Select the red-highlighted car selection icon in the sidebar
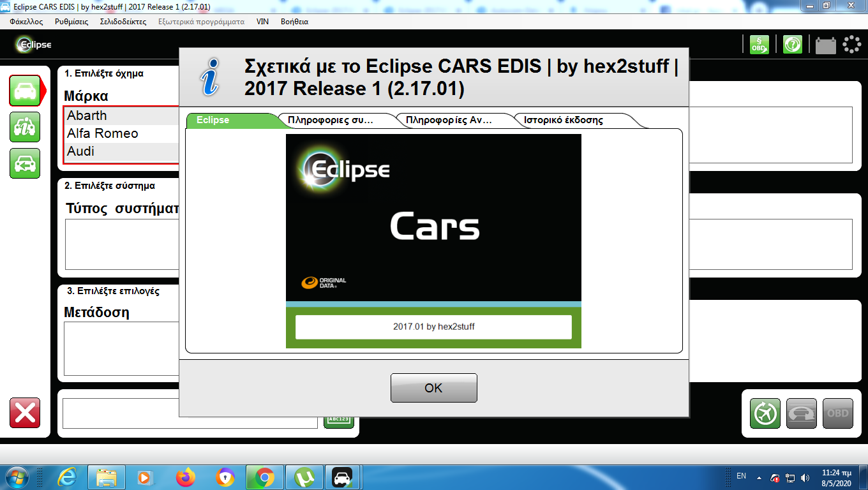This screenshot has height=490, width=868. click(25, 91)
